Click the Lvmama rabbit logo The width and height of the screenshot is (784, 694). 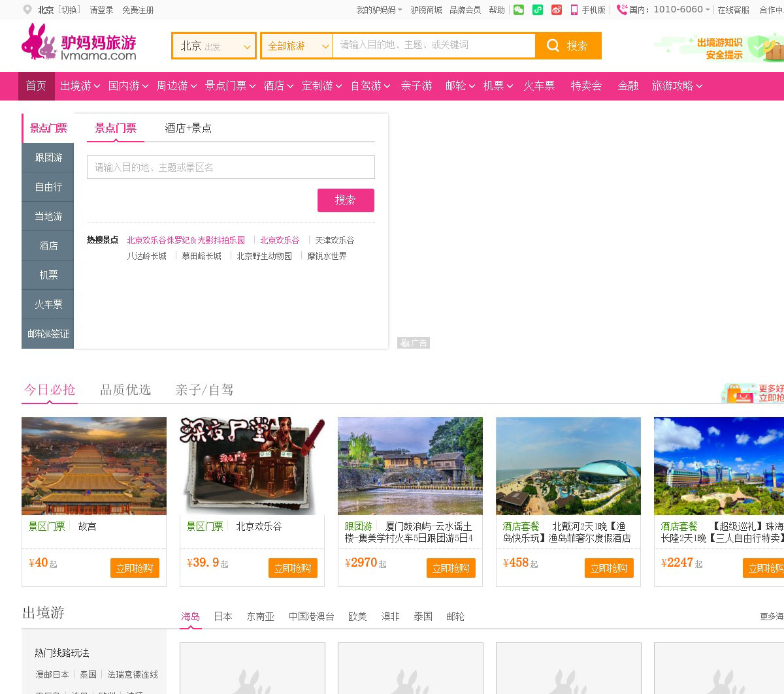tap(40, 42)
